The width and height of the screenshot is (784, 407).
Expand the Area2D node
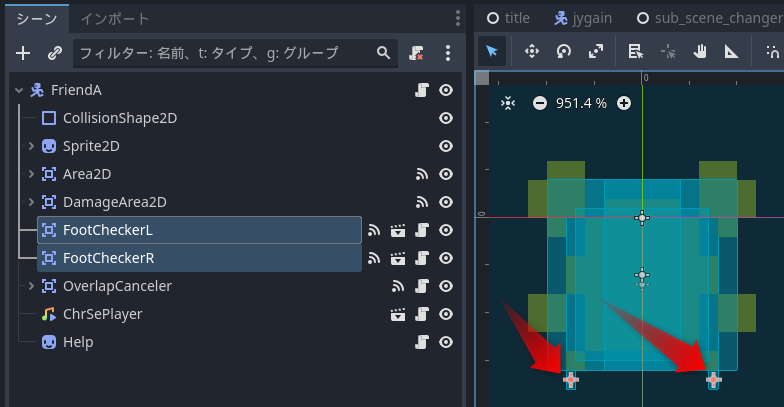tap(31, 174)
